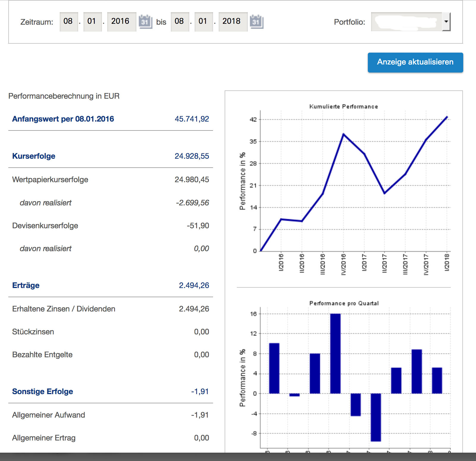The image size is (476, 461).
Task: Select the Erträge section heading
Action: click(26, 285)
